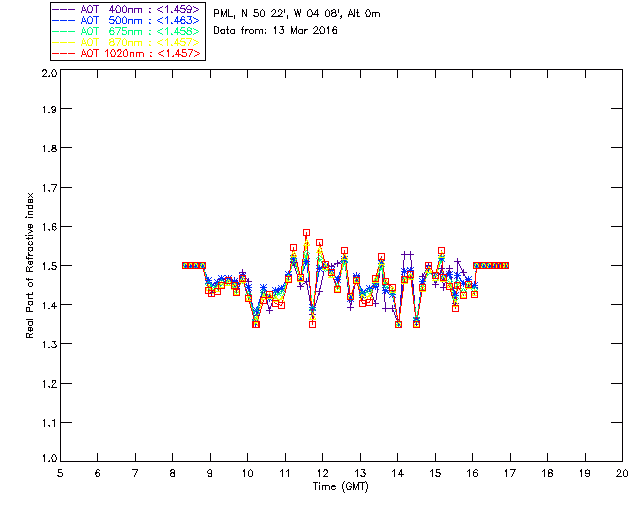This screenshot has height=512, width=640.
Task: Click the y-axis label '1.6'
Action: (x=49, y=227)
